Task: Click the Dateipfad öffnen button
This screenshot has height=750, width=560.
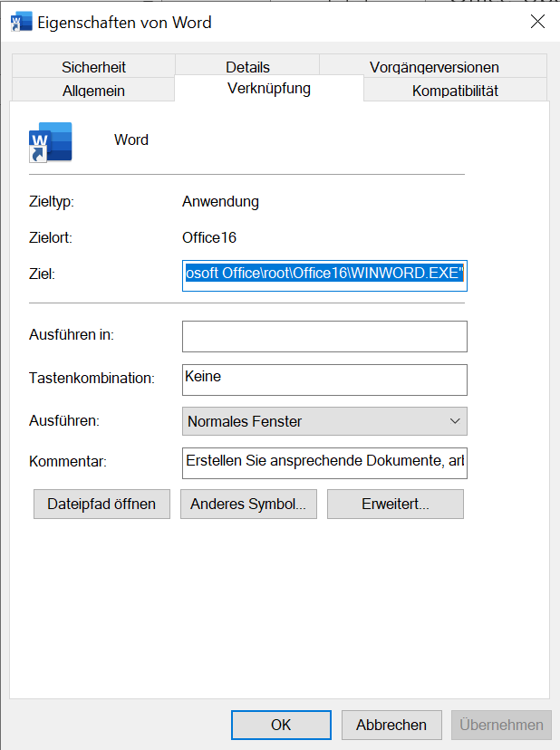Action: pos(102,504)
